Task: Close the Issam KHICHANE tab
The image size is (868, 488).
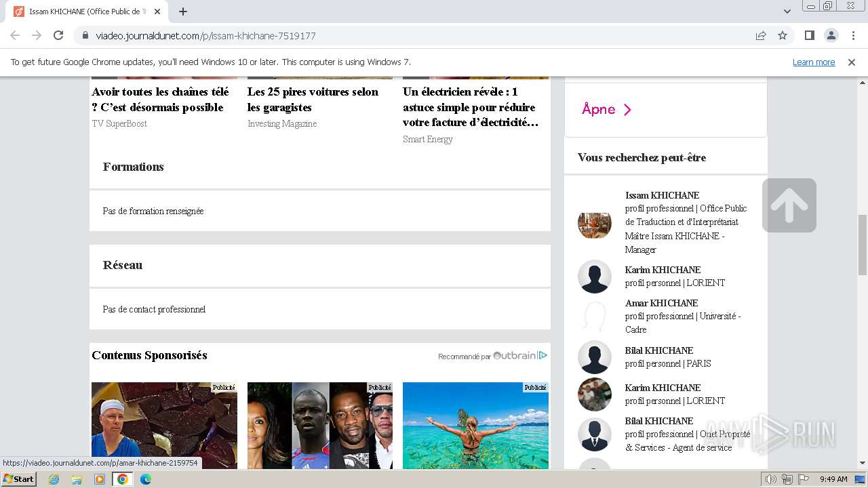Action: (157, 12)
